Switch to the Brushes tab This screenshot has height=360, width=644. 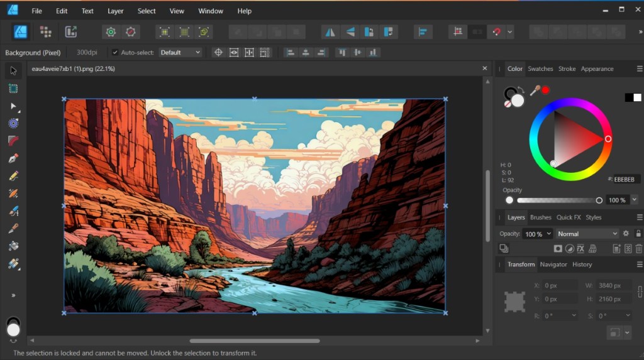pyautogui.click(x=540, y=217)
